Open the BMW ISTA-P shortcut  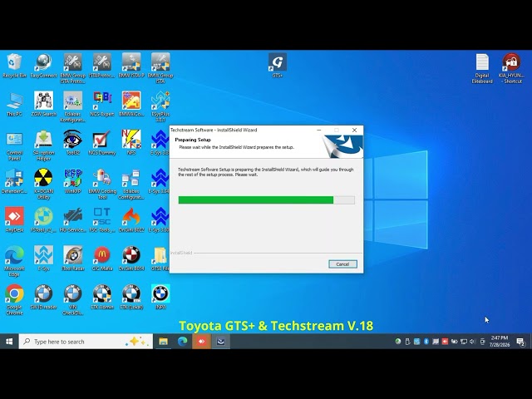[131, 66]
